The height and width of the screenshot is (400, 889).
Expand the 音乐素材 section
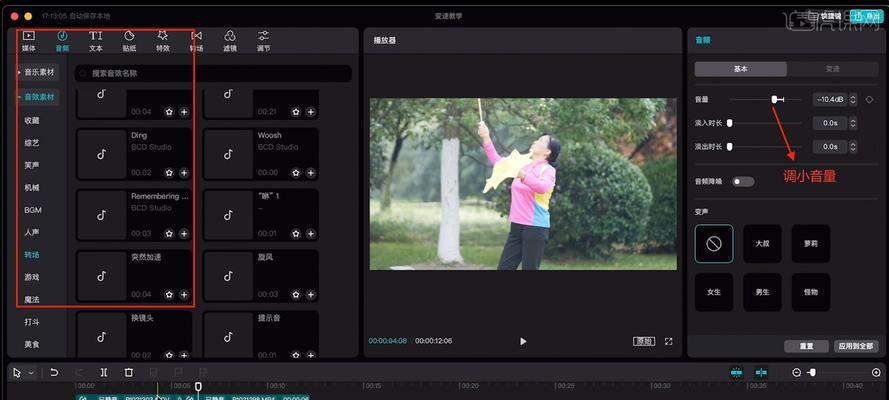coord(37,73)
